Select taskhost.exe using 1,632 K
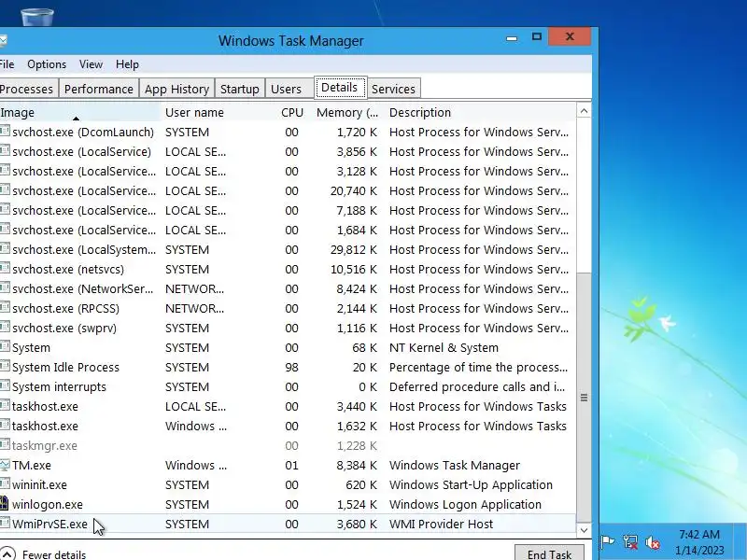The image size is (747, 560). 288,426
